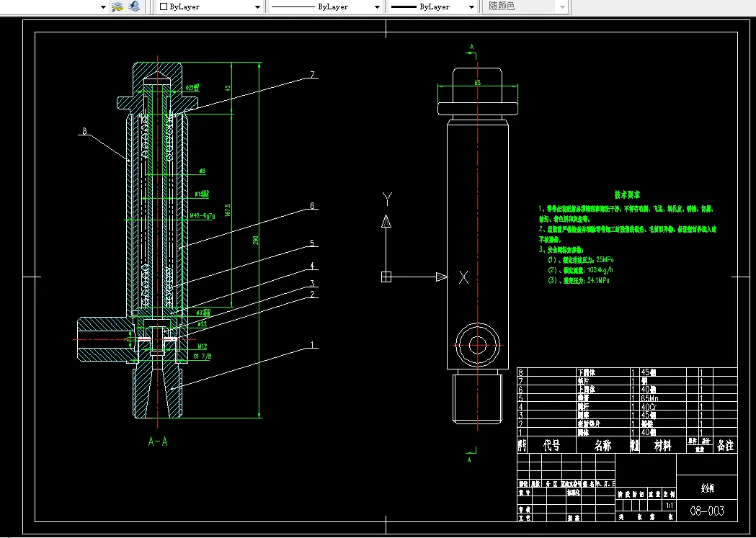Click the 1:1 scale value in title block

click(670, 506)
